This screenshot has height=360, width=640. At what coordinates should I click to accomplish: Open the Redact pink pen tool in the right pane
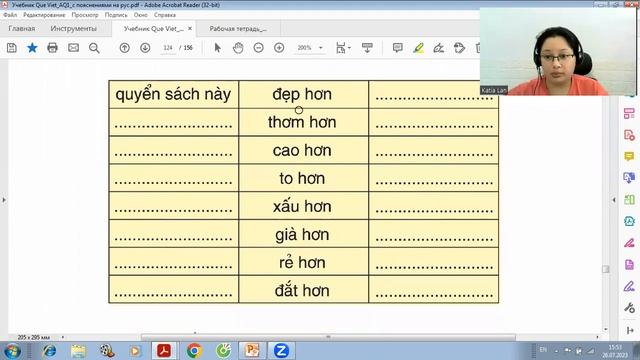click(x=629, y=243)
